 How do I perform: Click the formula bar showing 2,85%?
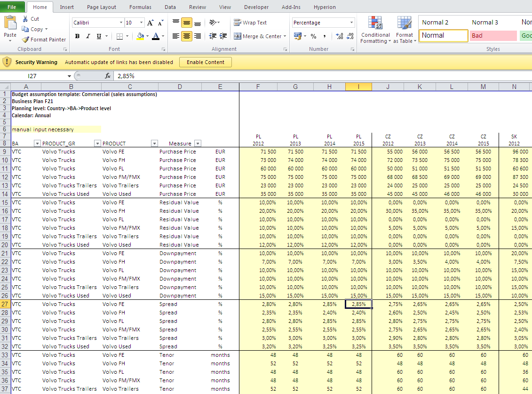coord(322,76)
